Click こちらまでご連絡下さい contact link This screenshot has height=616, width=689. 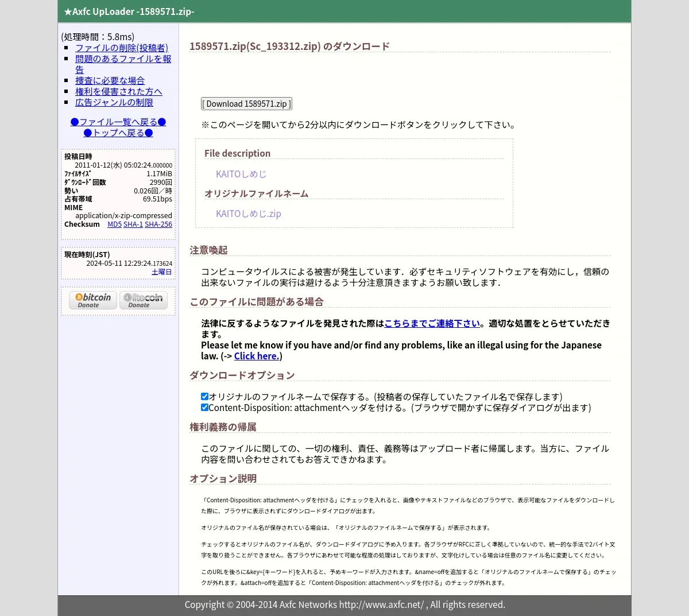point(432,323)
